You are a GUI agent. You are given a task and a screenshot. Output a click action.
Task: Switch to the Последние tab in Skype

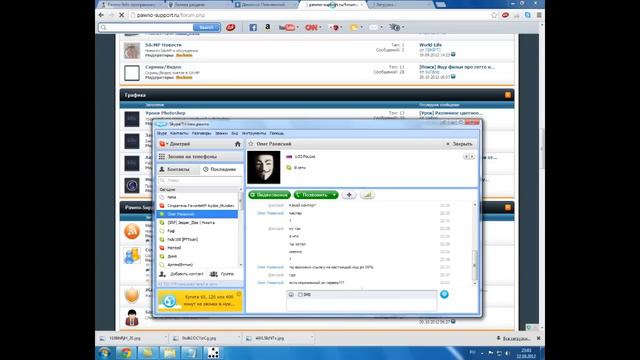click(220, 169)
